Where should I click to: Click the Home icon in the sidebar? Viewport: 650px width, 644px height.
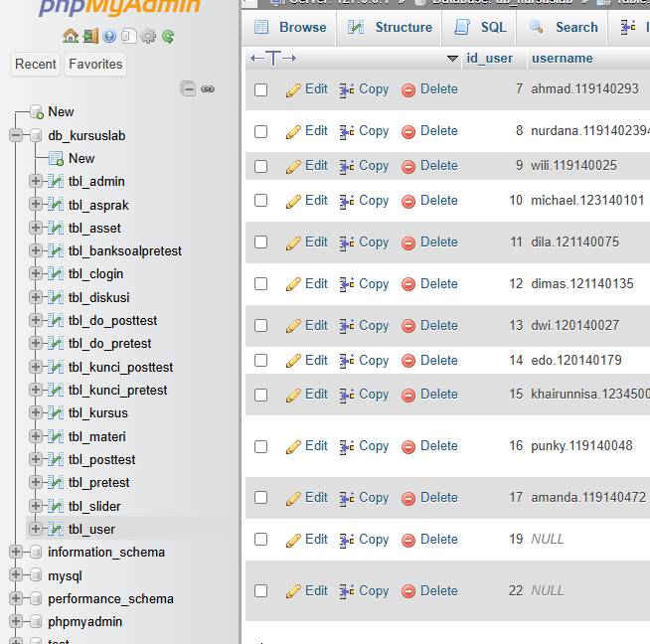[70, 37]
